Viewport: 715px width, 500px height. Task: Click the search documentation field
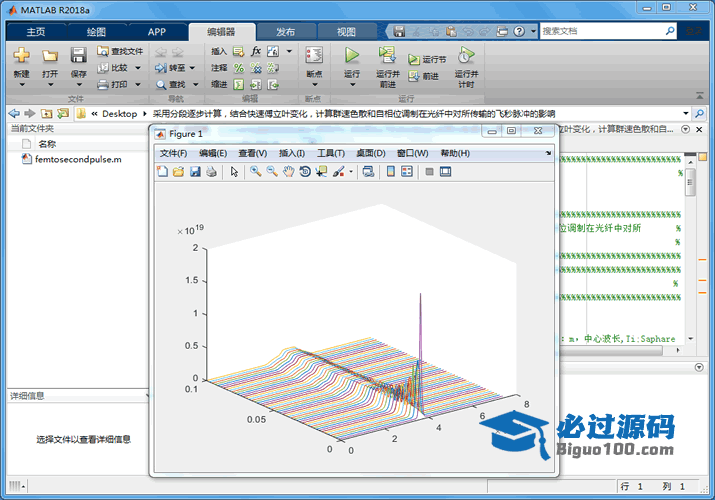602,31
